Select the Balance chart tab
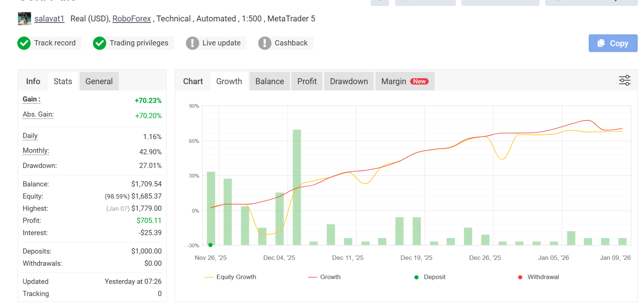This screenshot has width=644, height=306. pos(270,82)
